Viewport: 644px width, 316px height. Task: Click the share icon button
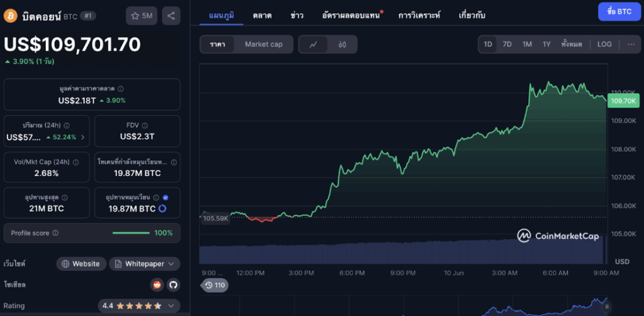170,16
